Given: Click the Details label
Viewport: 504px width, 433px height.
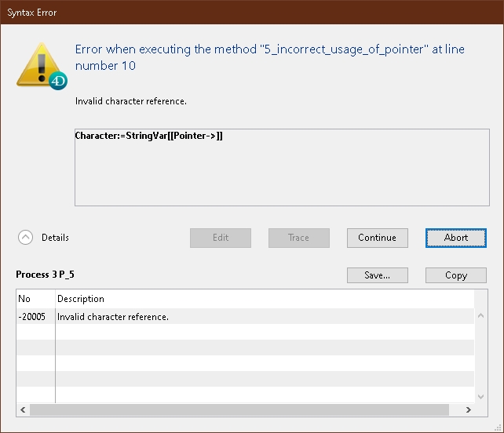Looking at the screenshot, I should click(55, 238).
